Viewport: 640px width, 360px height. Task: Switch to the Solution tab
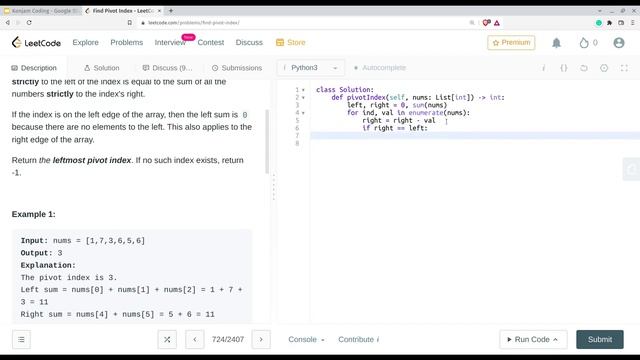102,68
